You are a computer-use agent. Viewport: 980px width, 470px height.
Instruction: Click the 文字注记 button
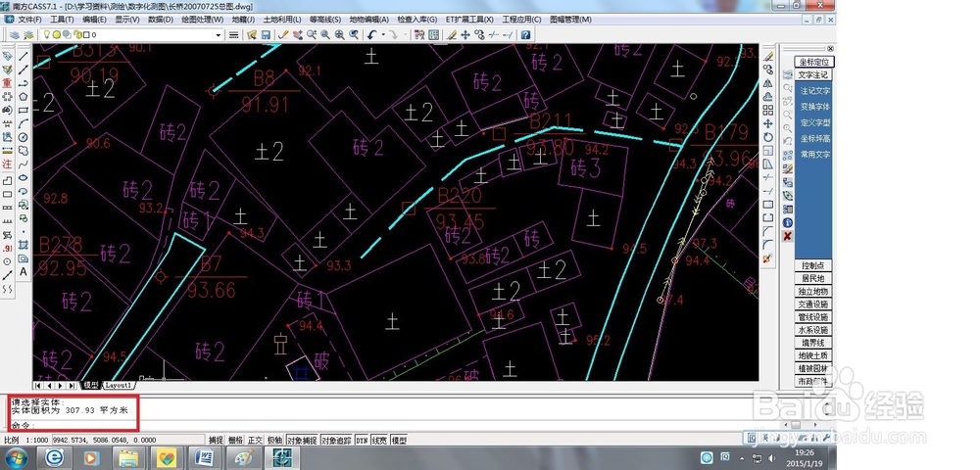point(813,74)
